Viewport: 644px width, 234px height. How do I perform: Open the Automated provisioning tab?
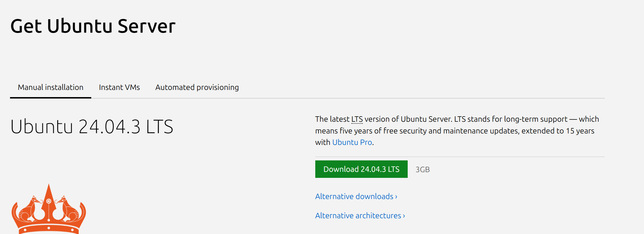[x=197, y=87]
